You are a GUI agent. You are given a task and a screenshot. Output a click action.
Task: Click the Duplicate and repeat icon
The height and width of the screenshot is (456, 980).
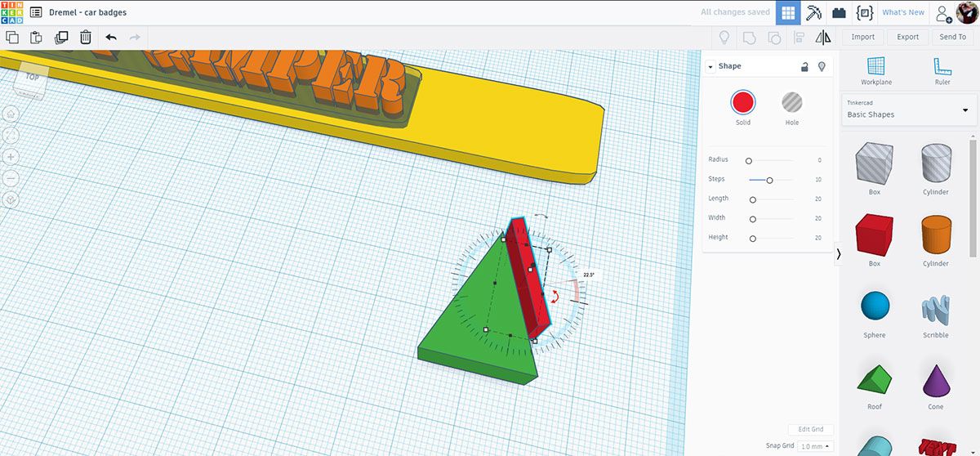tap(61, 37)
